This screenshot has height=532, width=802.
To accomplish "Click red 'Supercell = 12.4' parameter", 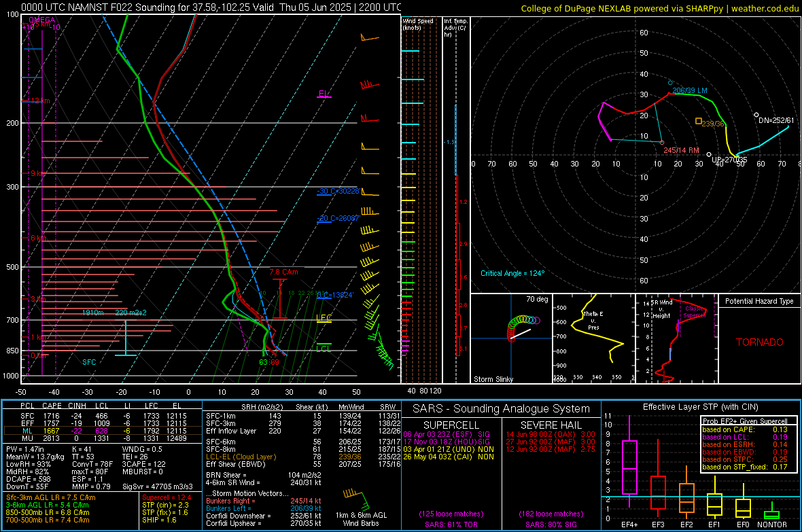I will click(167, 497).
